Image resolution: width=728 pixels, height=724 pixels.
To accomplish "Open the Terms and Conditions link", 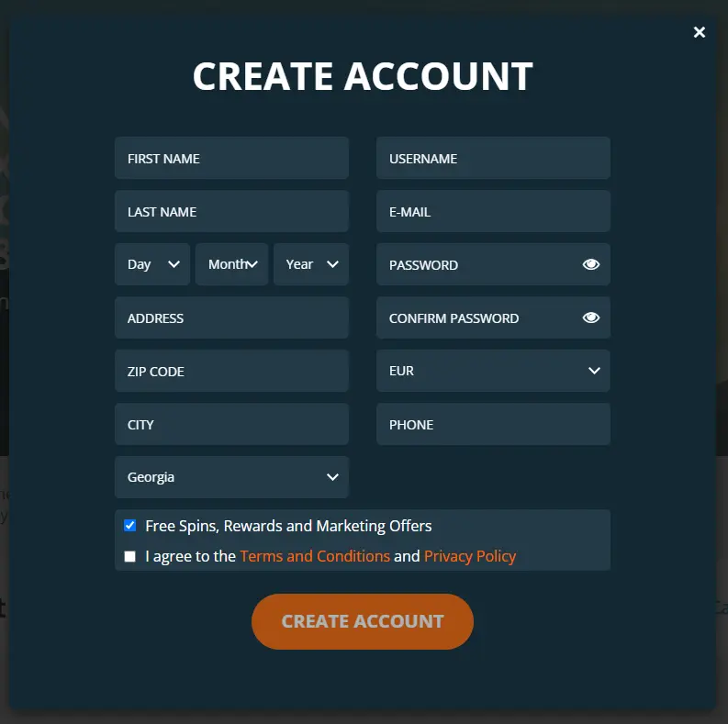I will click(x=315, y=556).
